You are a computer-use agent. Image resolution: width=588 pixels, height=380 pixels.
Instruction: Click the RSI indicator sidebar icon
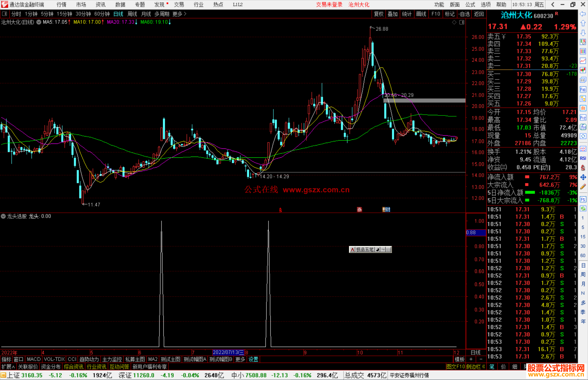[x=583, y=158]
